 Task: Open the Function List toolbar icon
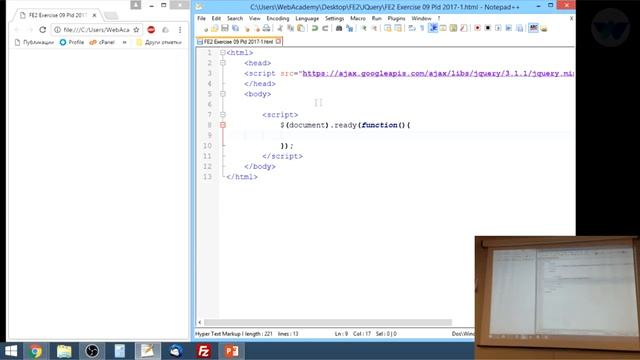[x=463, y=28]
